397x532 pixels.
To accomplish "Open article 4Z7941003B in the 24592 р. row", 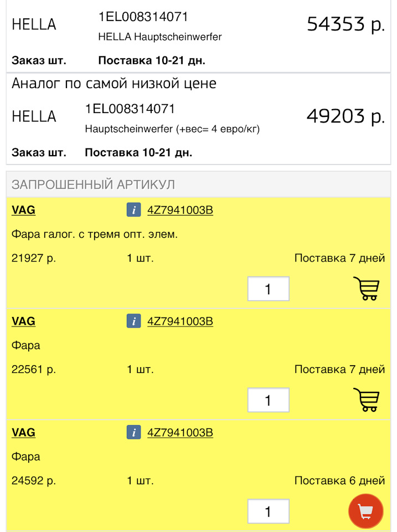I will click(x=180, y=432).
